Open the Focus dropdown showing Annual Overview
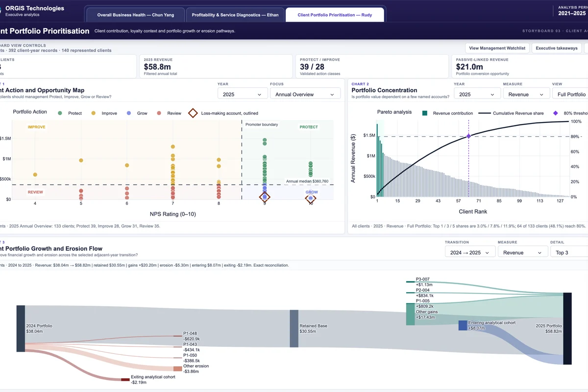Viewport: 588px width, 392px height. 305,94
